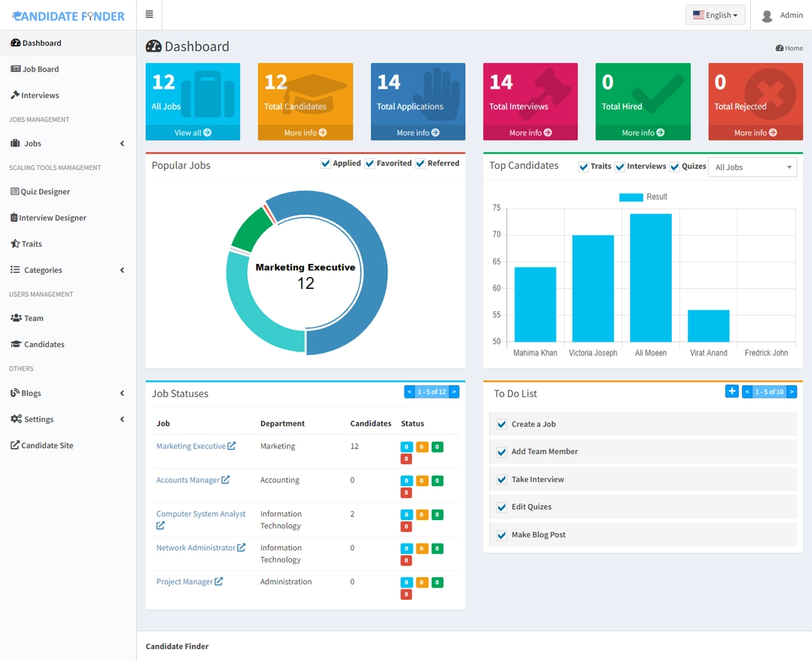
Task: Click arrow icon on All Jobs View all
Action: pos(207,133)
